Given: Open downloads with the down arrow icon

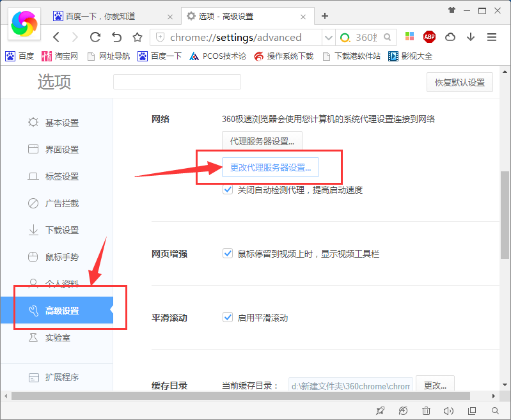Looking at the screenshot, I should coord(471,37).
